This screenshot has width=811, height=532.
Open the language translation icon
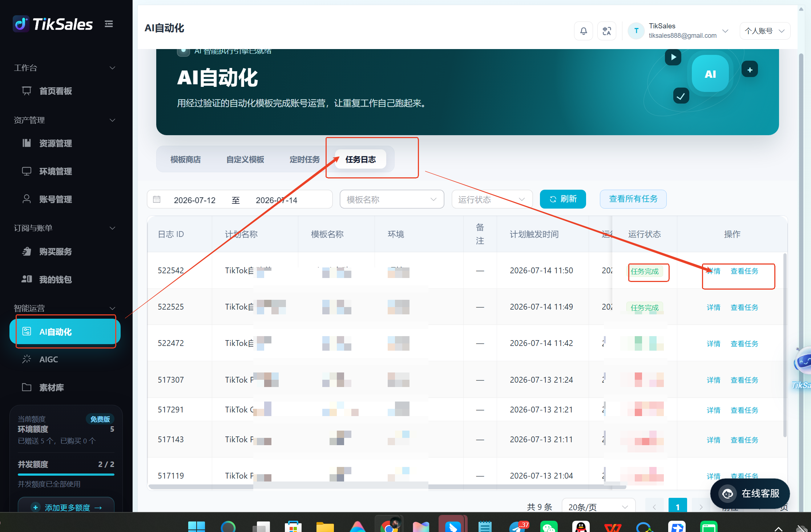click(607, 31)
